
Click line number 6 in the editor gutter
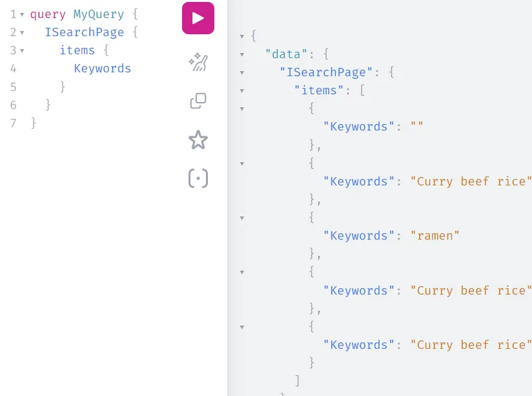coord(13,105)
